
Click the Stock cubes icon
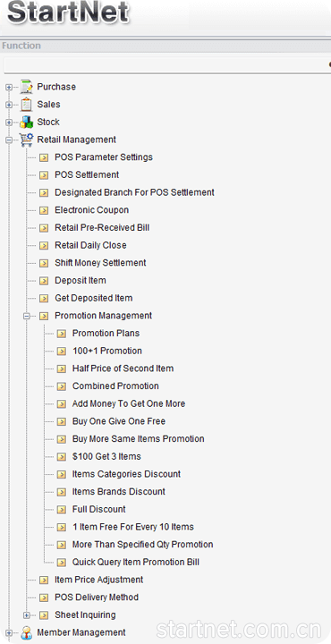point(26,123)
